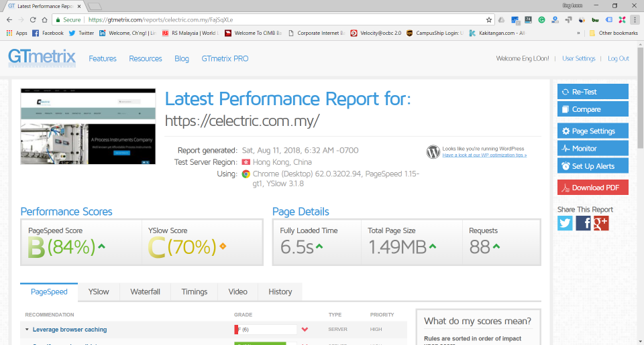Open the Resources menu item
Viewport: 644px width, 345px height.
(x=146, y=59)
